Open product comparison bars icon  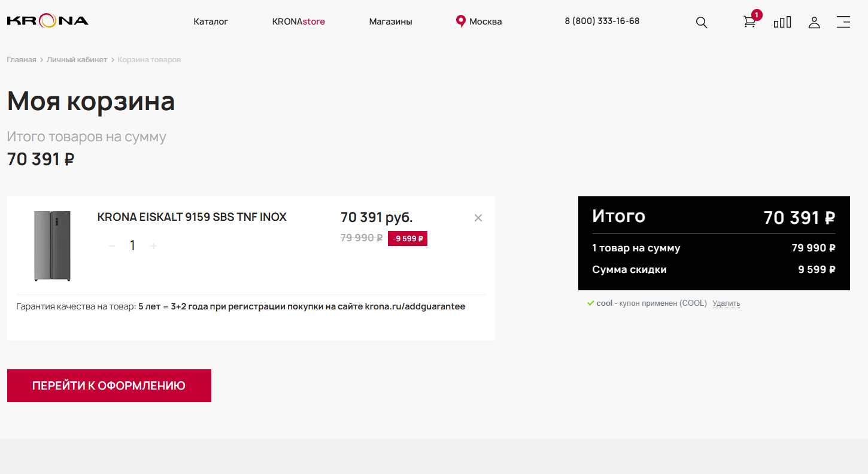(782, 23)
